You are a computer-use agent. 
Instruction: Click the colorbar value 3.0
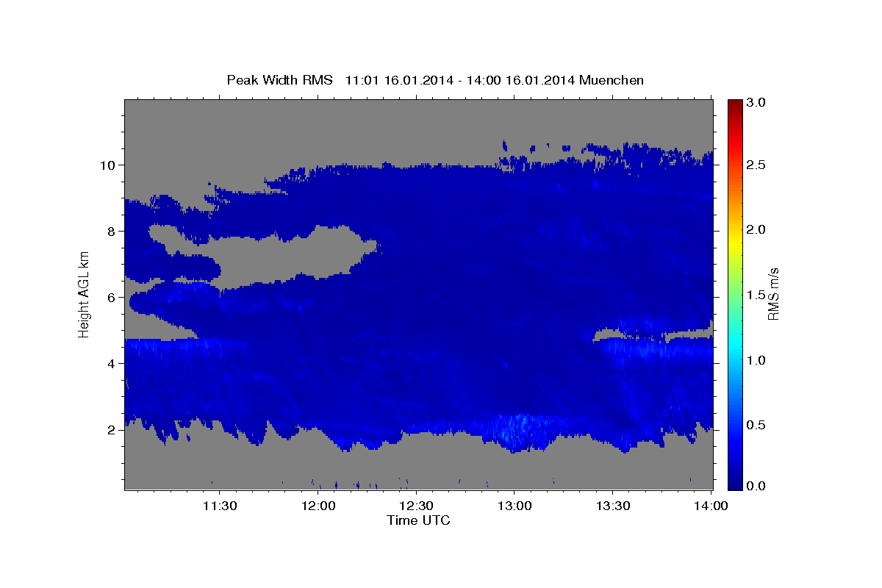pos(758,102)
